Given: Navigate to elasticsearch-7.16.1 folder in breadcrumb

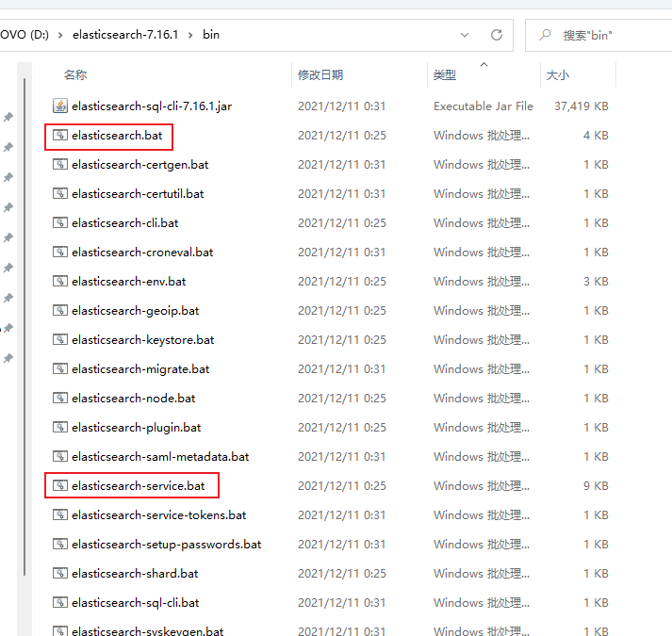Looking at the screenshot, I should click(x=125, y=35).
